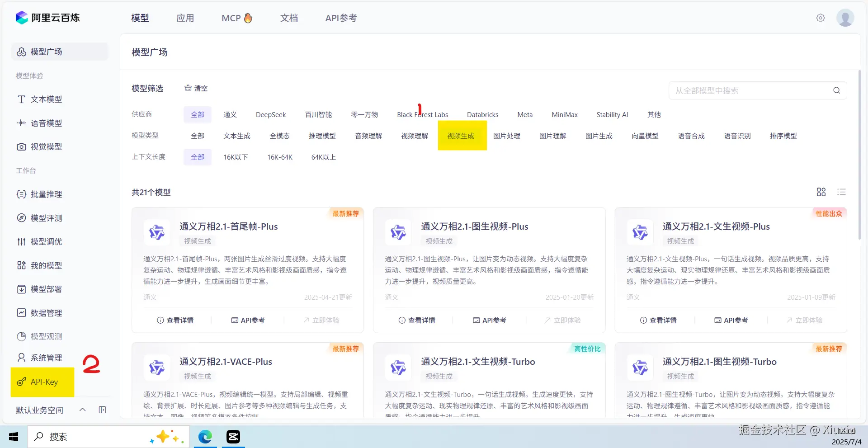
Task: Open the 通义万相2.1-图生视频-Turbo card title
Action: pos(720,362)
